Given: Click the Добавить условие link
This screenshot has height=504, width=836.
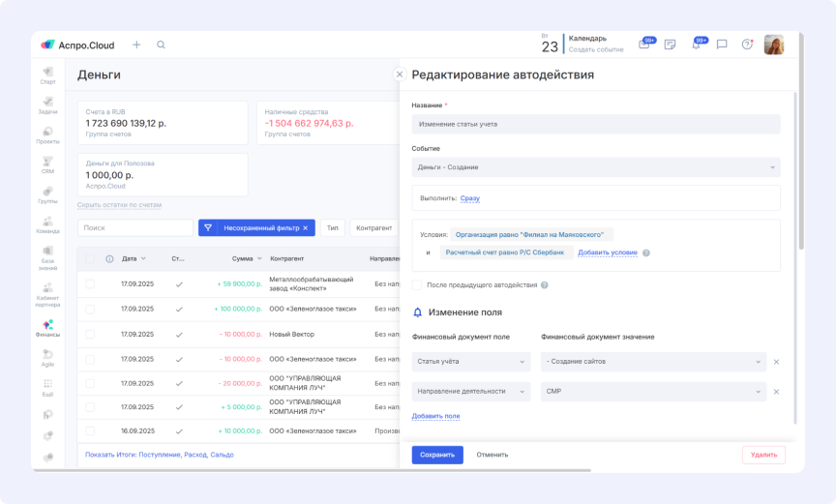Looking at the screenshot, I should click(608, 252).
